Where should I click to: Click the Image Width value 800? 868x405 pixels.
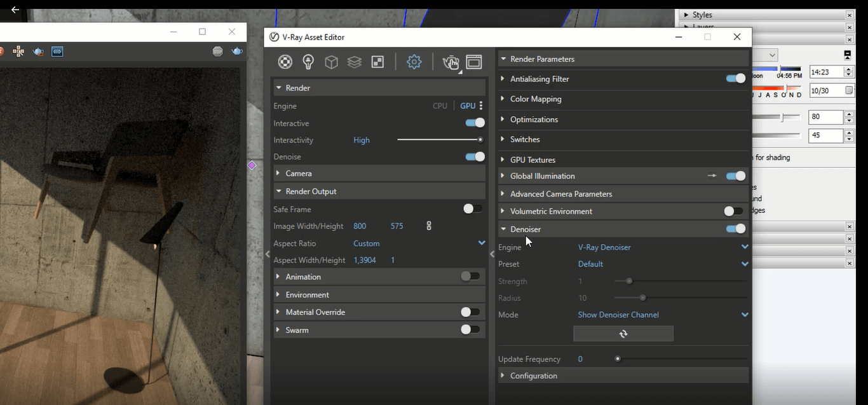pos(360,226)
